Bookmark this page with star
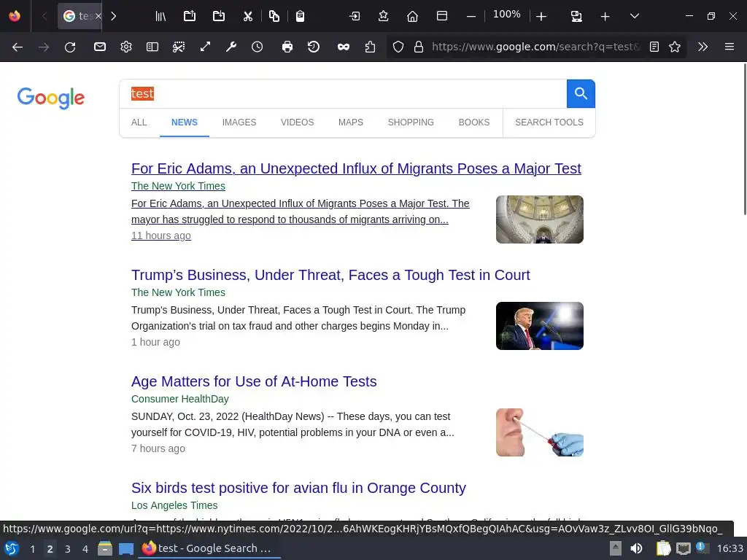The height and width of the screenshot is (560, 747). coord(675,47)
